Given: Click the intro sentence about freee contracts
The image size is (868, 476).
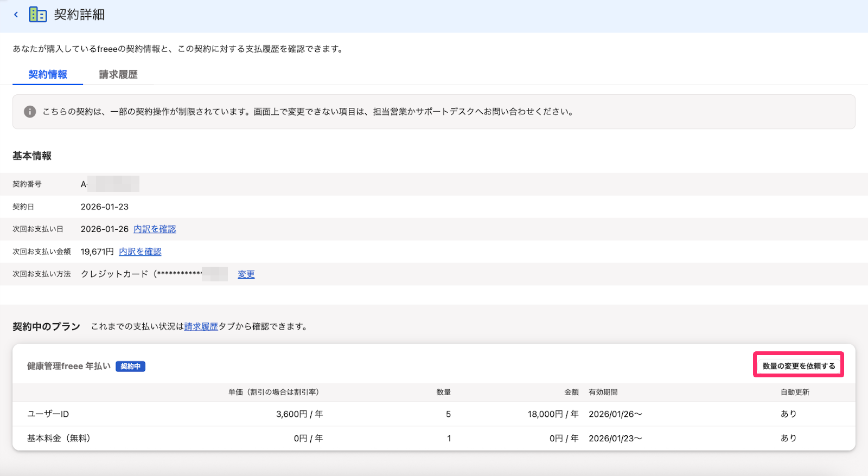Looking at the screenshot, I should point(178,49).
